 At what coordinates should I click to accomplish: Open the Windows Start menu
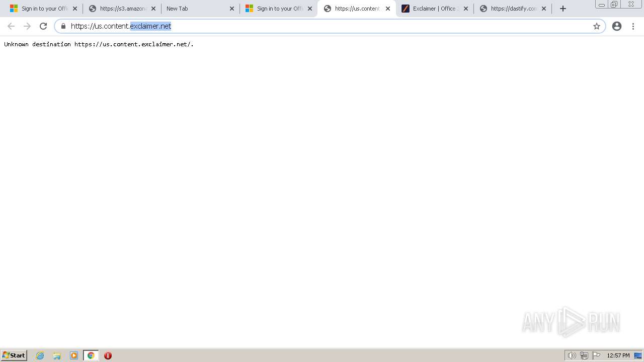pyautogui.click(x=14, y=355)
